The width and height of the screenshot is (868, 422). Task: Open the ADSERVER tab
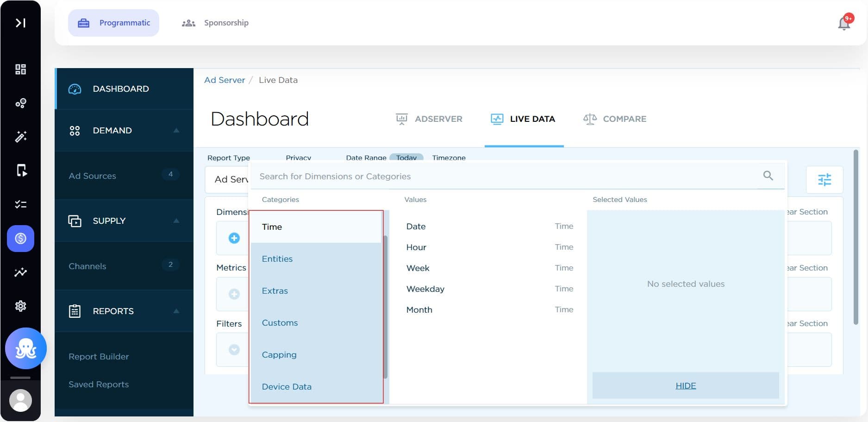[x=429, y=119]
